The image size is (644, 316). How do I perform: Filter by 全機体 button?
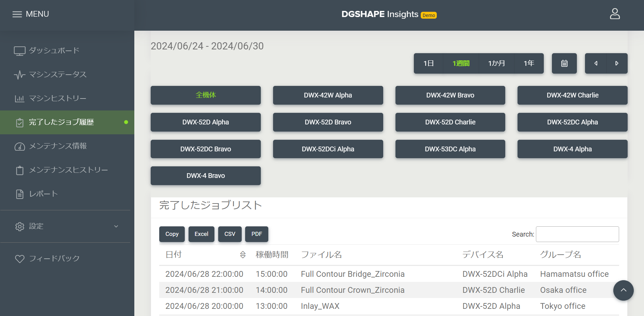tap(206, 95)
